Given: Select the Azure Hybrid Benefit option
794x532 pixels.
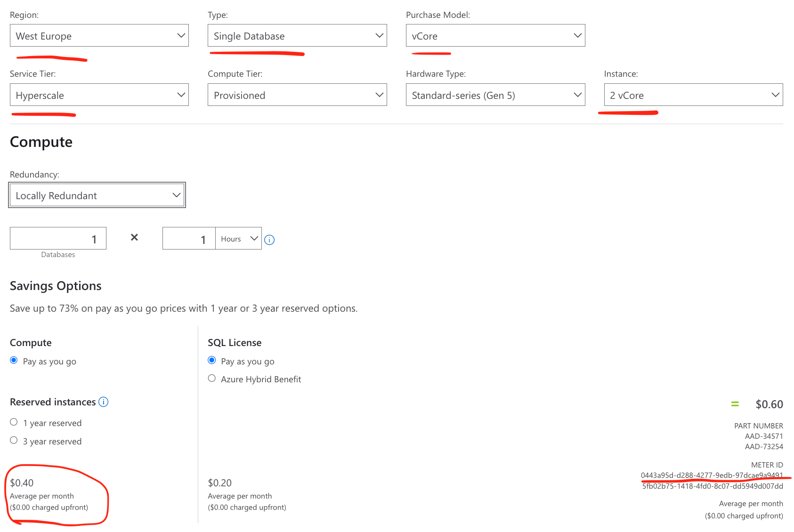Looking at the screenshot, I should (x=212, y=379).
